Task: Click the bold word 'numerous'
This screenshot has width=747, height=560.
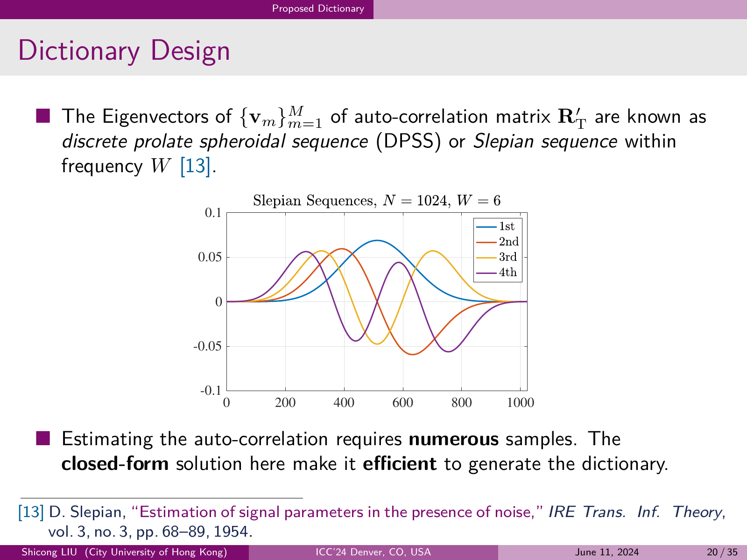Action: [x=454, y=440]
